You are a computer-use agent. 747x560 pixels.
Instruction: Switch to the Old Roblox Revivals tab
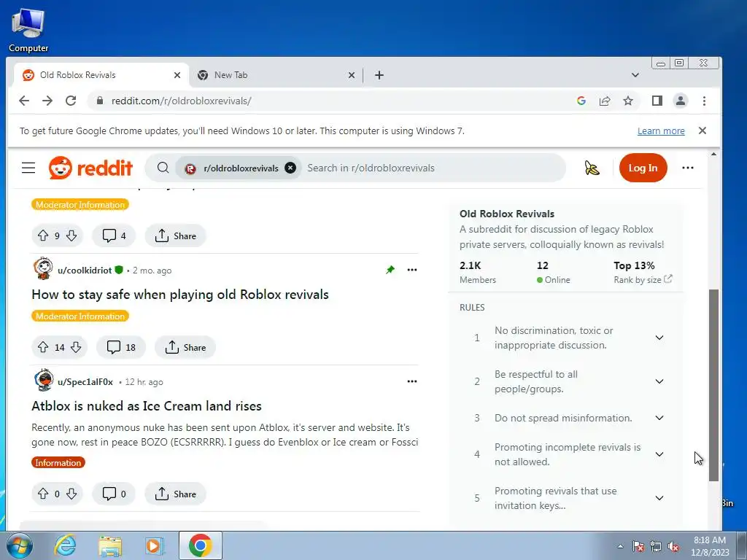pyautogui.click(x=100, y=75)
